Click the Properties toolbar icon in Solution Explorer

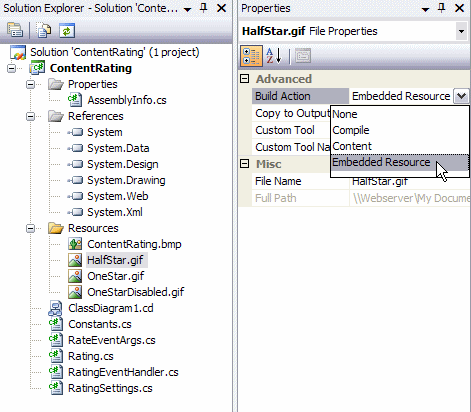[15, 31]
